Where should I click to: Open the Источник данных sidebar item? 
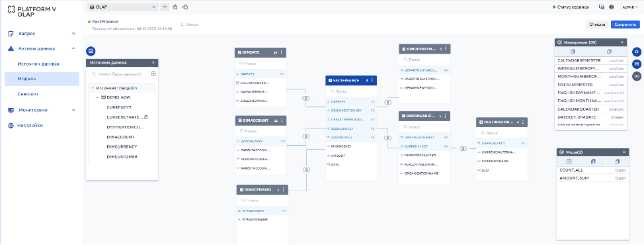point(38,64)
